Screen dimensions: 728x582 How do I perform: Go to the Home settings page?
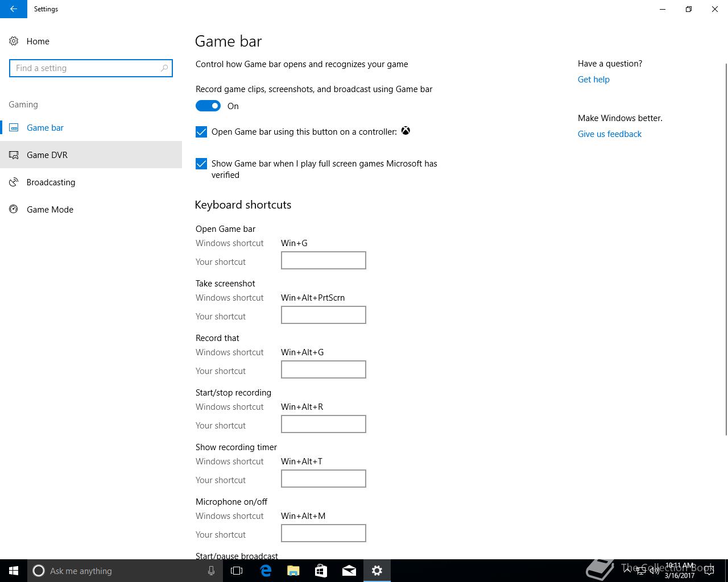coord(91,41)
